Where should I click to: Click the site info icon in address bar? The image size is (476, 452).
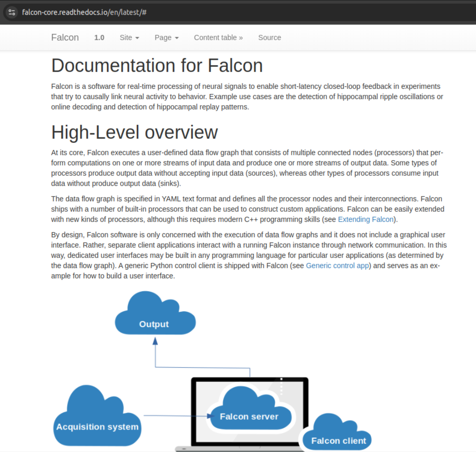click(12, 12)
